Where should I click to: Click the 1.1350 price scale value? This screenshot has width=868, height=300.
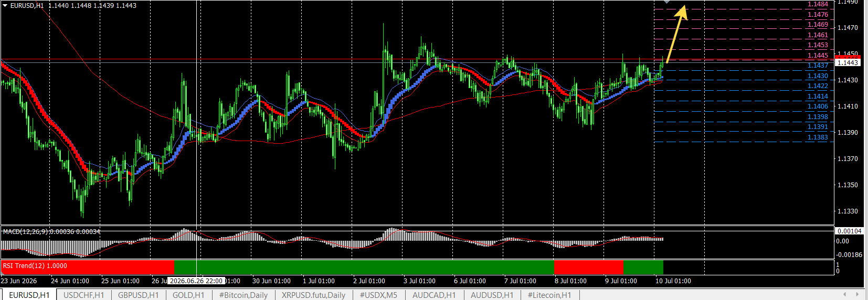tap(848, 185)
